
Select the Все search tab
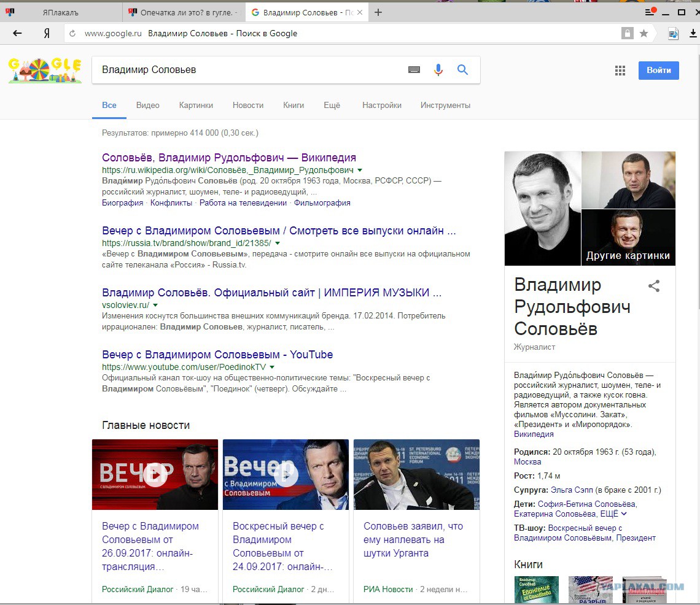point(109,106)
